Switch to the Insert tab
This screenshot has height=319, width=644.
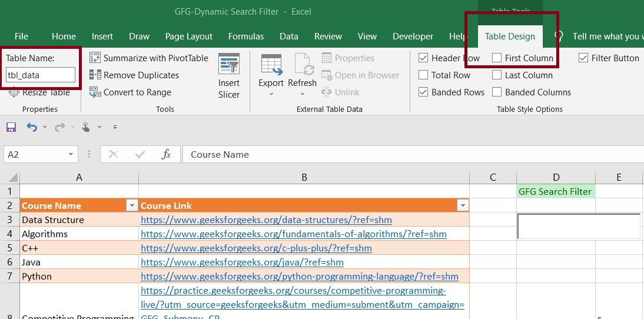coord(102,36)
